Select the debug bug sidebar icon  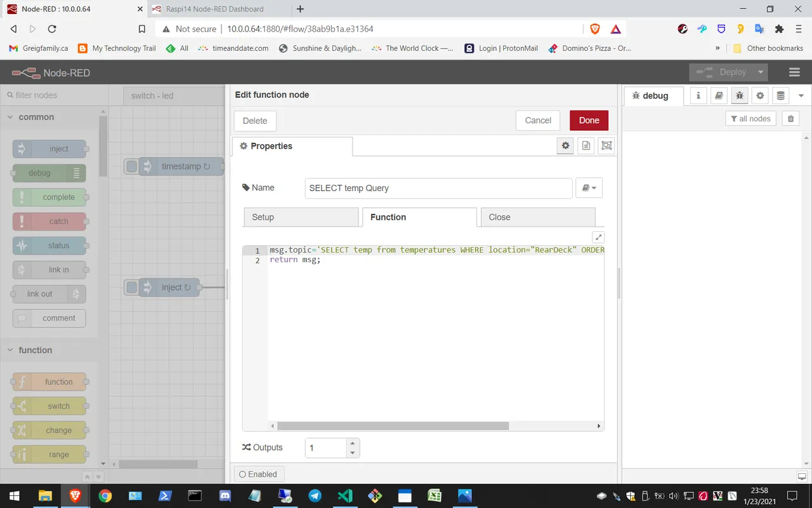[x=739, y=95]
